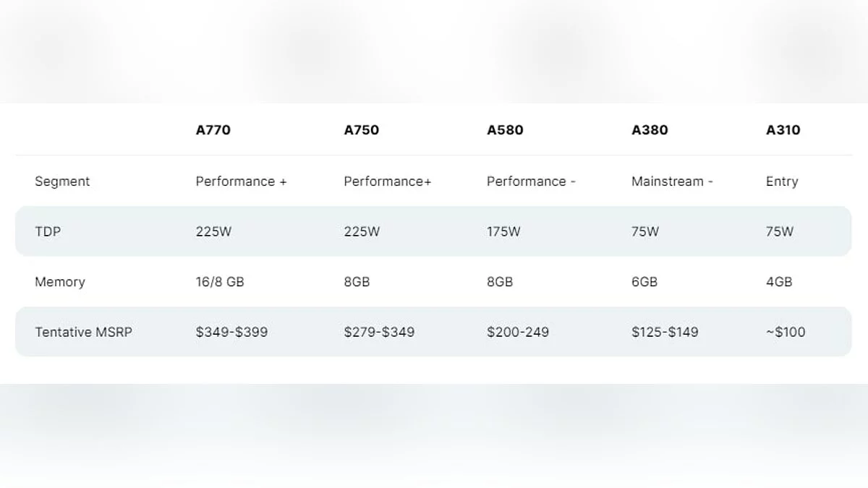Click the A770 memory value 16/8 GB
This screenshot has height=488, width=868.
click(220, 282)
